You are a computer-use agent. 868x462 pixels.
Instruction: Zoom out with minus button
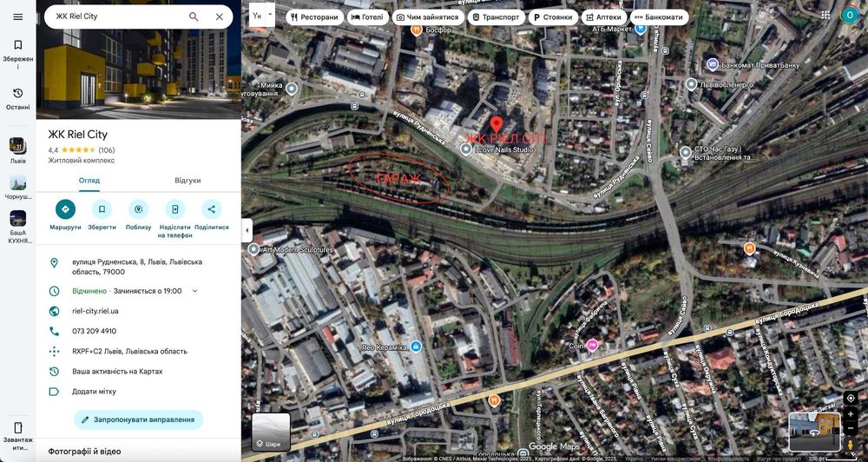[x=851, y=428]
